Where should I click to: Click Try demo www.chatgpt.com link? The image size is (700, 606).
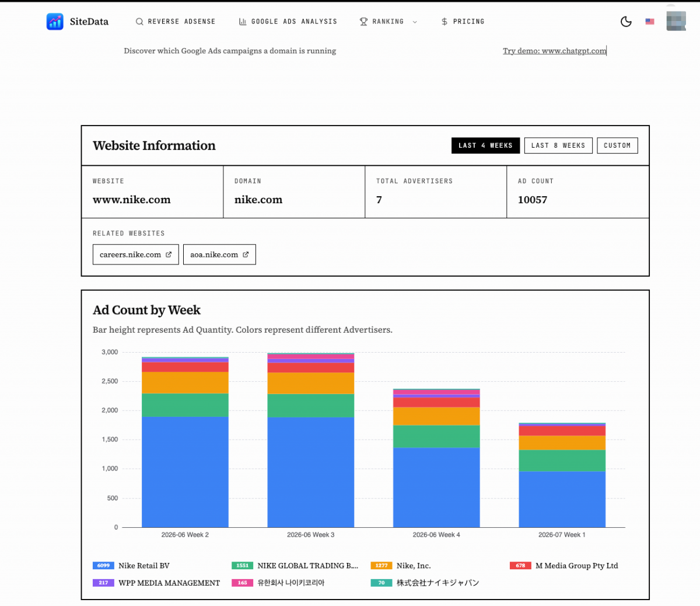[x=555, y=51]
